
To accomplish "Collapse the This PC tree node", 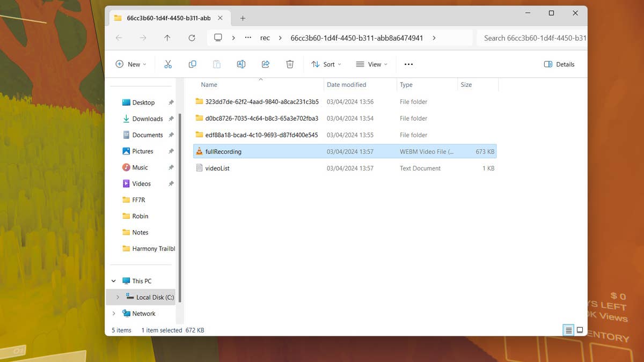I will pyautogui.click(x=114, y=281).
